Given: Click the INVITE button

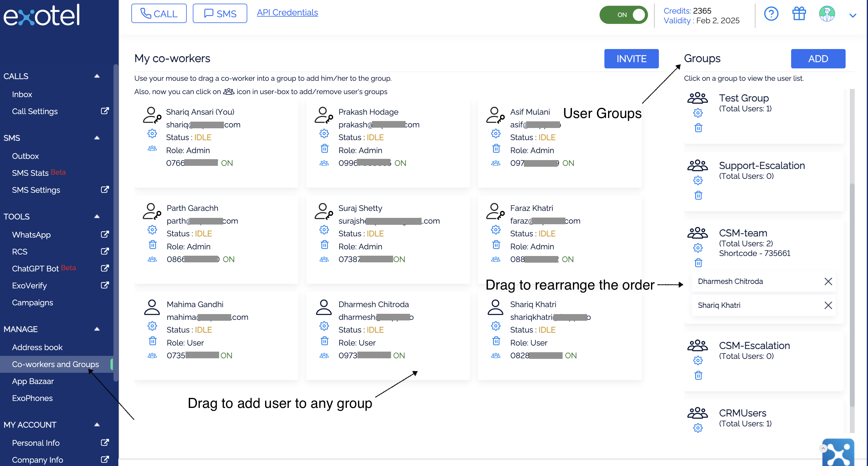Looking at the screenshot, I should tap(631, 59).
